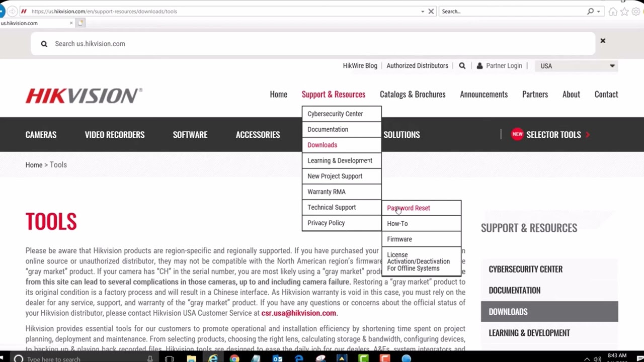The image size is (644, 362).
Task: Click browser search magnifier icon
Action: point(590,11)
